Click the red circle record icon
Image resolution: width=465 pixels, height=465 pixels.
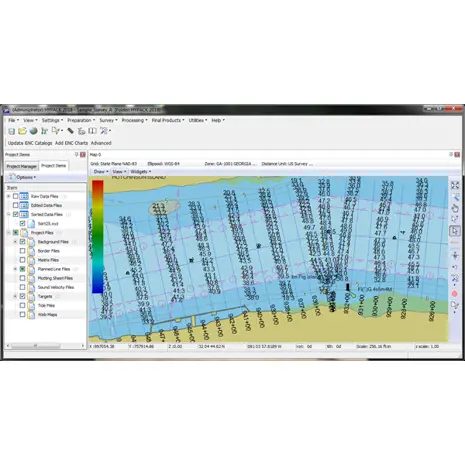(455, 294)
